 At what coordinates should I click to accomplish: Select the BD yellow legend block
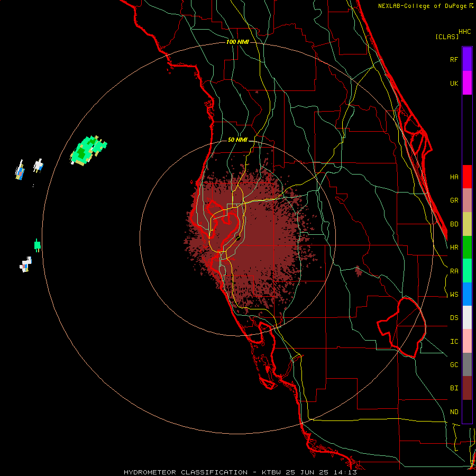(x=467, y=224)
